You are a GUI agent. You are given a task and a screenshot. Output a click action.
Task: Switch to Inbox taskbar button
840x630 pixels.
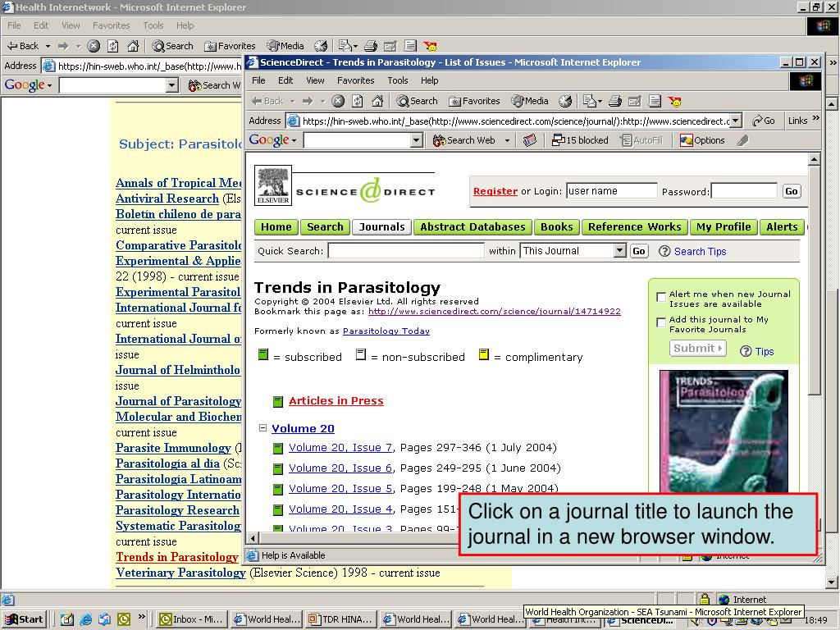click(x=192, y=619)
